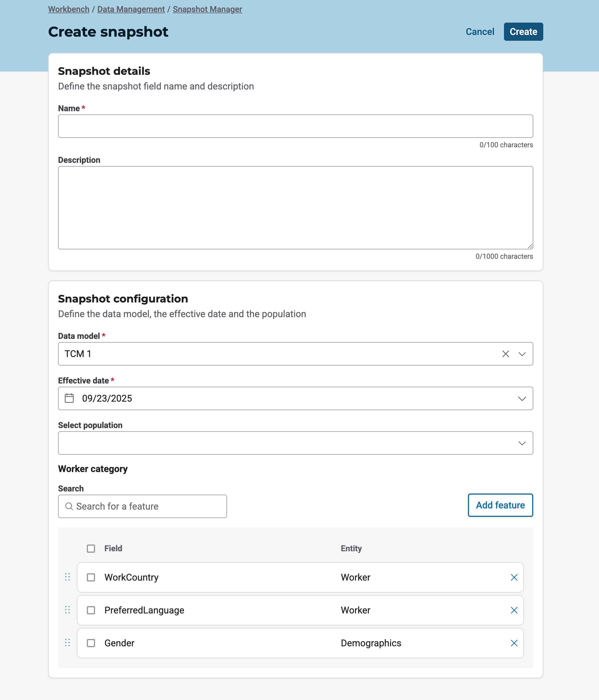The height and width of the screenshot is (700, 599).
Task: Click the calendar icon in Effective date
Action: [x=69, y=398]
